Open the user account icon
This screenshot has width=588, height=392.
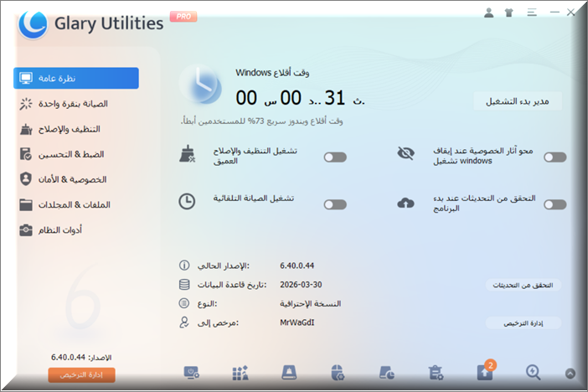tap(488, 13)
